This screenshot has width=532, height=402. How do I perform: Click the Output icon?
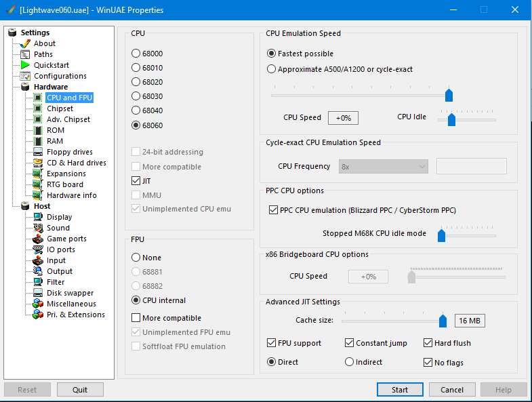38,271
